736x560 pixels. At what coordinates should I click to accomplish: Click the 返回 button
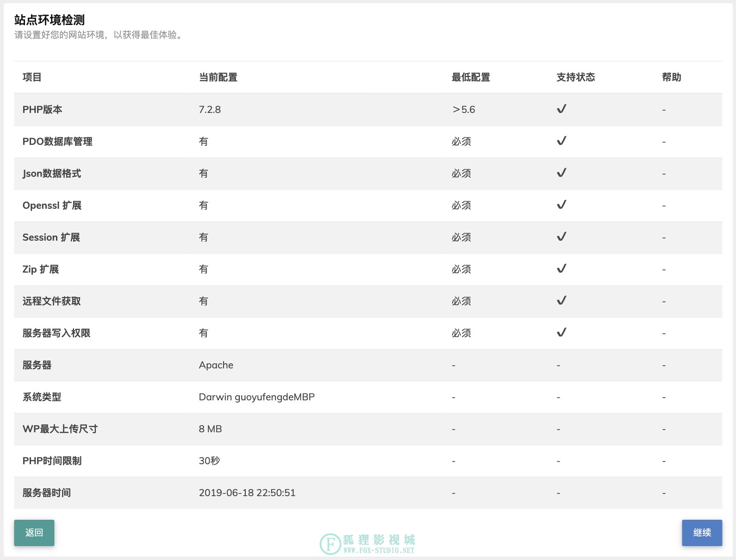point(34,533)
